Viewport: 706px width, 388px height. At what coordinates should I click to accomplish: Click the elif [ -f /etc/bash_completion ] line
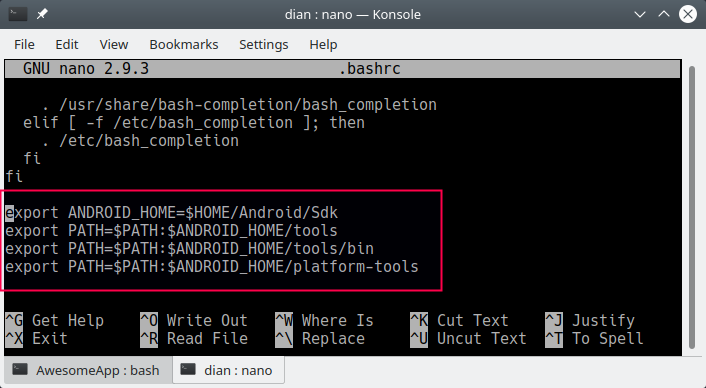[x=194, y=122]
